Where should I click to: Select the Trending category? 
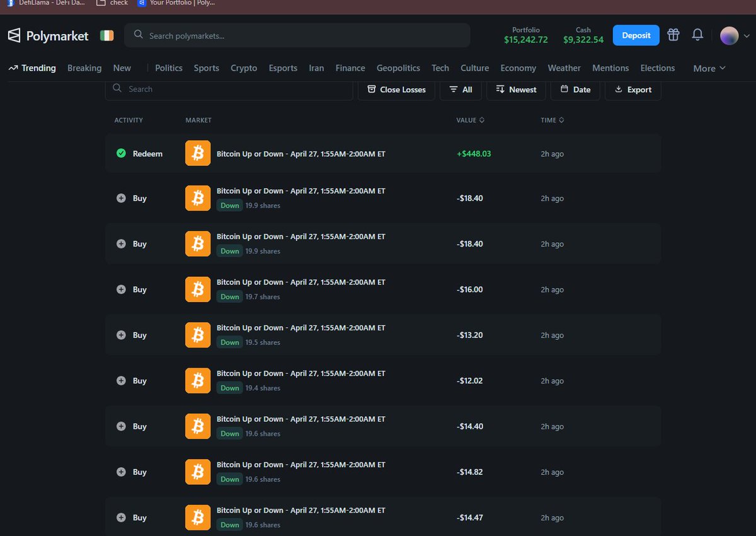(32, 68)
